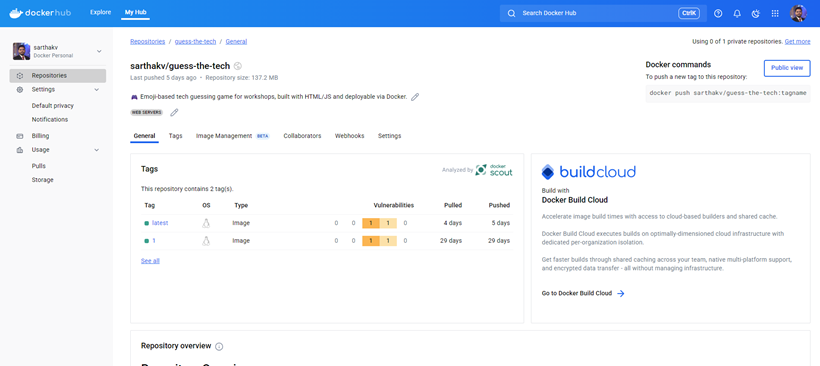The height and width of the screenshot is (366, 820).
Task: Switch to the Tags tab
Action: 176,136
